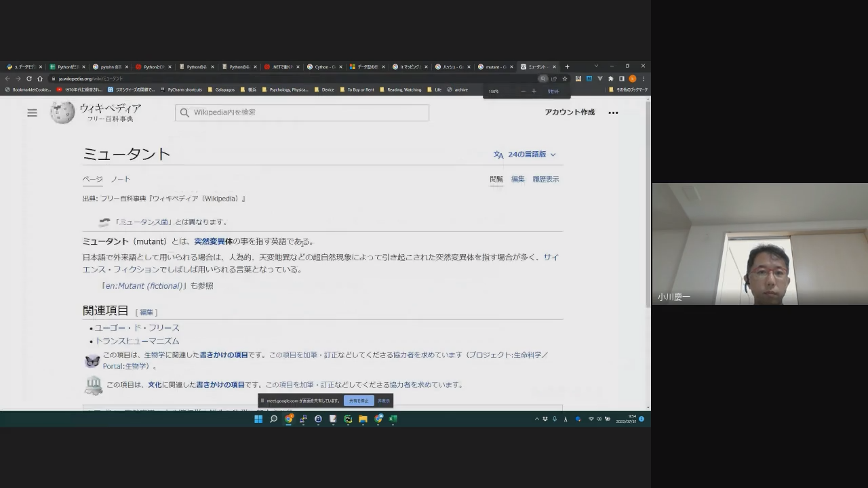The height and width of the screenshot is (488, 868).
Task: Open Windows Start menu
Action: 258,419
